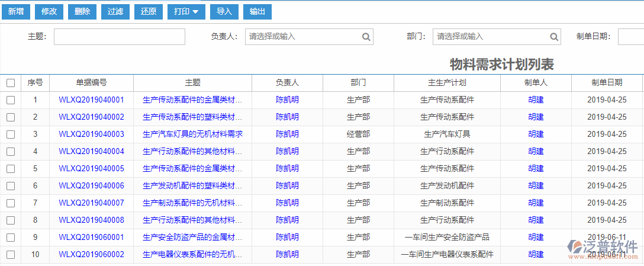Click the 过滤 toolbar button
The width and height of the screenshot is (644, 266).
click(115, 11)
